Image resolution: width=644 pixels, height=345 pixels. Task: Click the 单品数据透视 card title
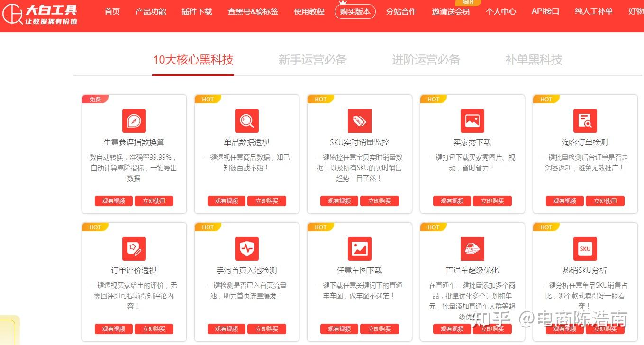247,143
